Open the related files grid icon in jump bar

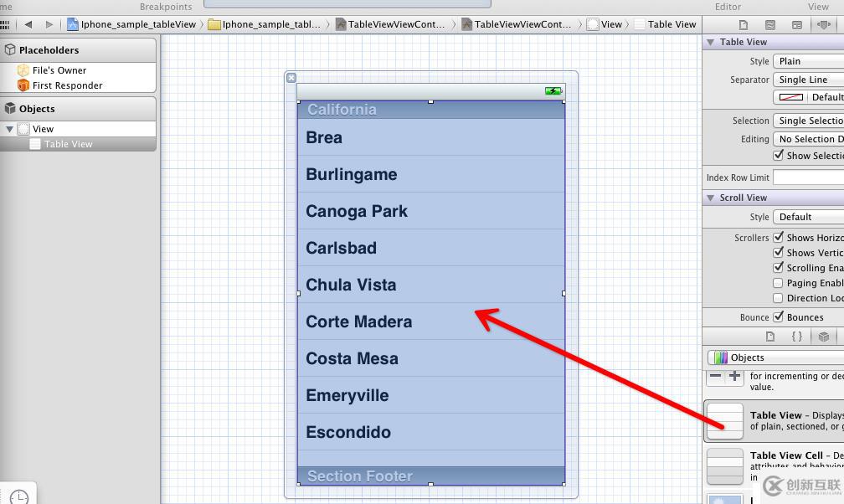5,25
